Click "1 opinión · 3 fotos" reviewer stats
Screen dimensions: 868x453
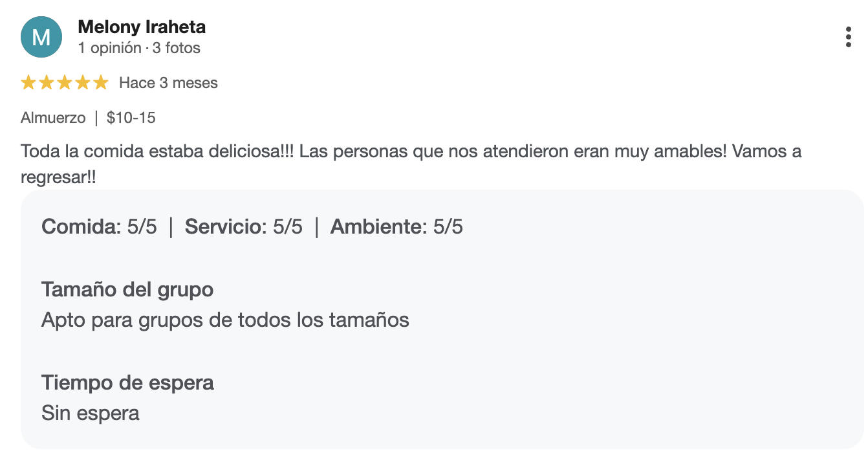[x=139, y=48]
